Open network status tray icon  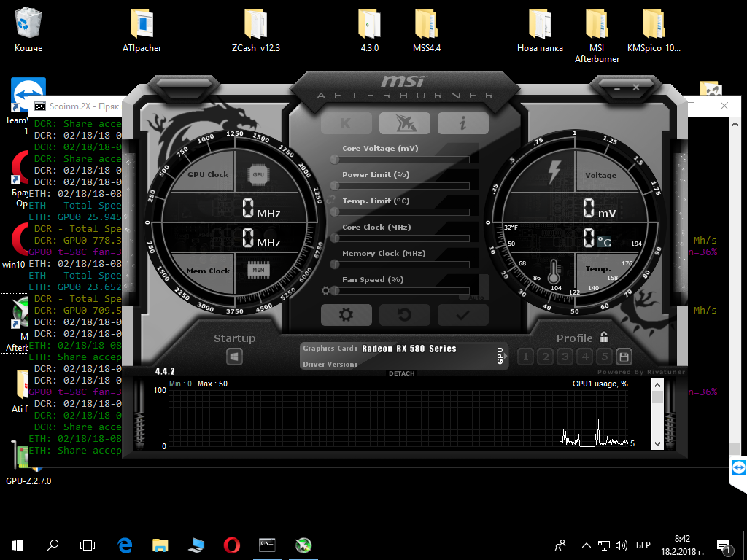pyautogui.click(x=604, y=545)
